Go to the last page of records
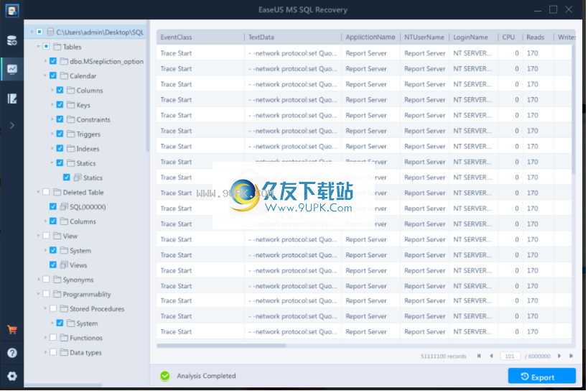Image resolution: width=588 pixels, height=391 pixels. [x=571, y=356]
